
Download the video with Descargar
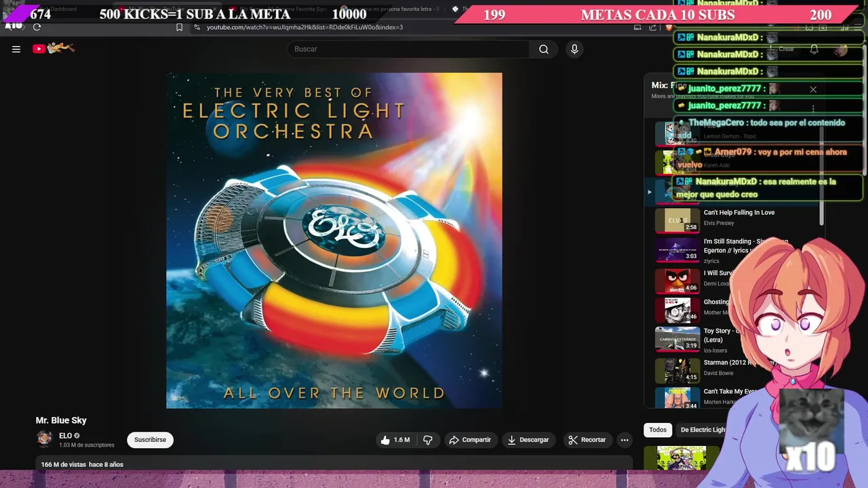[x=528, y=440]
